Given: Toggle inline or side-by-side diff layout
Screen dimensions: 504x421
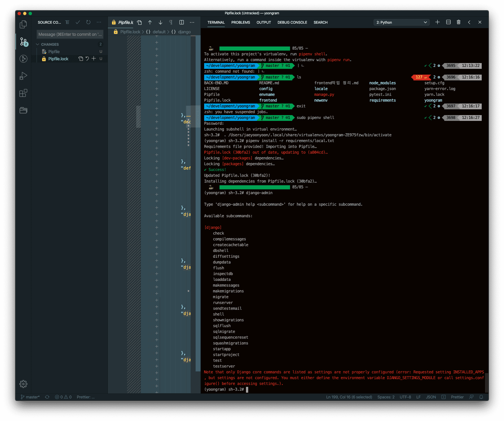Looking at the screenshot, I should click(x=182, y=23).
